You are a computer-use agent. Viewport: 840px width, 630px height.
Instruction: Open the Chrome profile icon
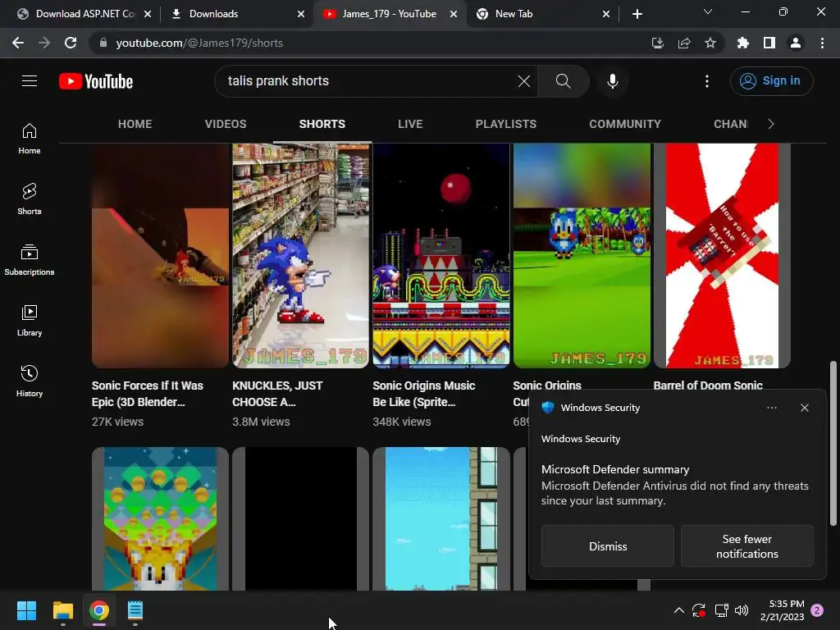click(796, 43)
